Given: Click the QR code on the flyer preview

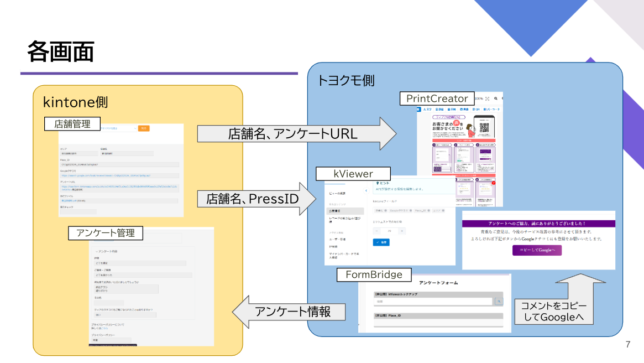Looking at the screenshot, I should pos(484,127).
